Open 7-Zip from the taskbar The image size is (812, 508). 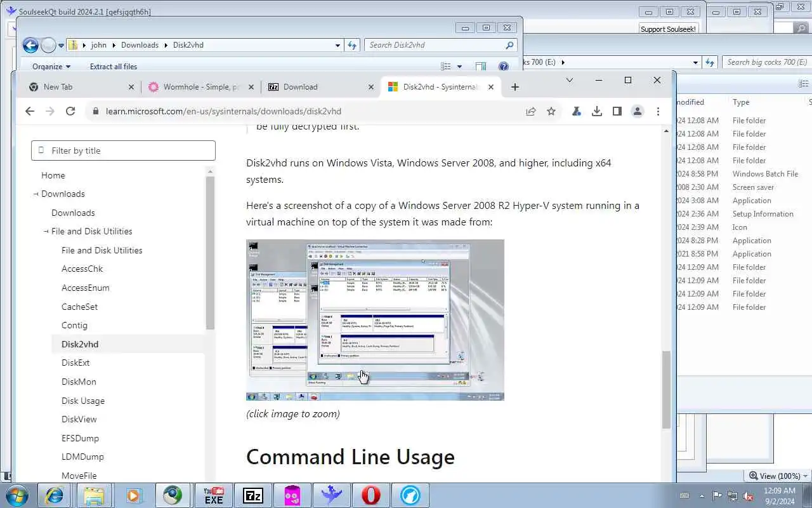click(x=253, y=495)
